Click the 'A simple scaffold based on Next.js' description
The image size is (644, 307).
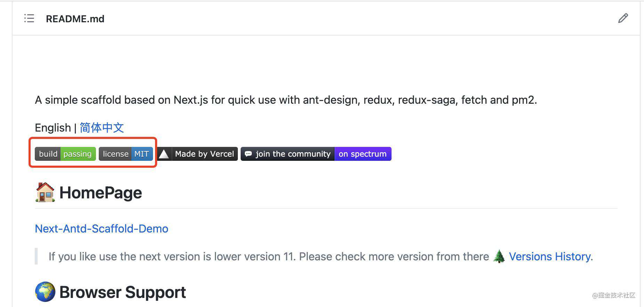(x=286, y=100)
